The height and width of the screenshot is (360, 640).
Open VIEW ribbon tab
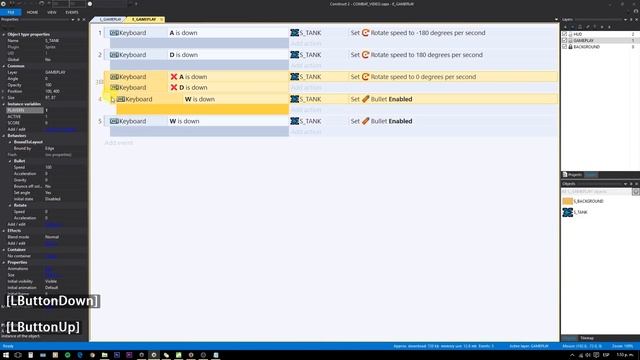click(x=51, y=12)
